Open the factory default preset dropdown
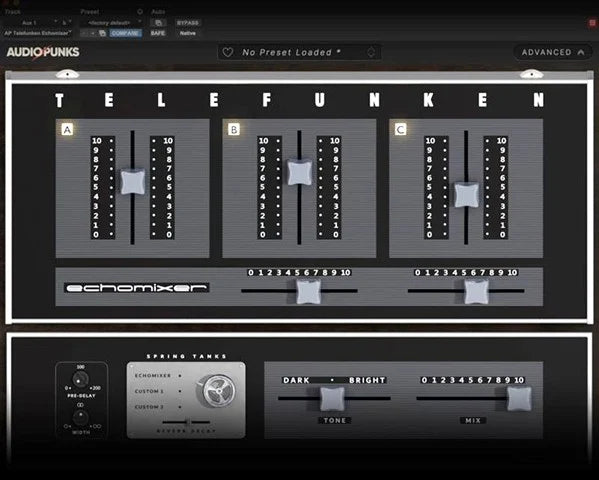Screen dimensions: 599x480 pyautogui.click(x=111, y=23)
